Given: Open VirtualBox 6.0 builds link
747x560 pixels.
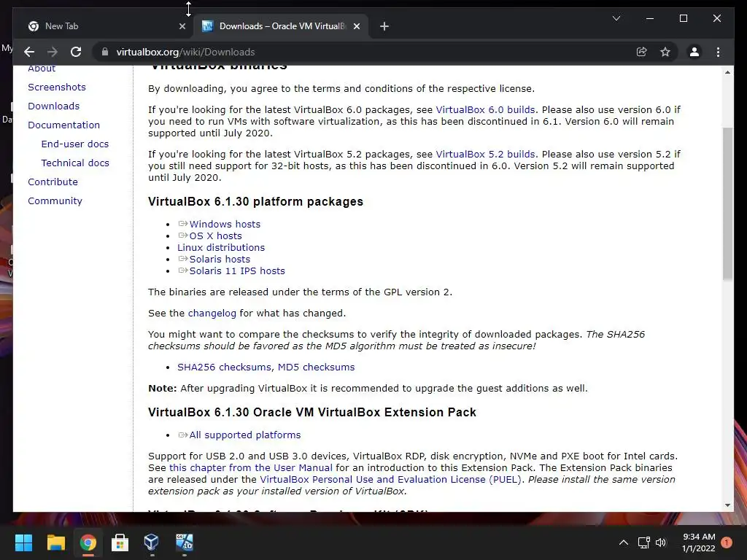Looking at the screenshot, I should pos(485,110).
